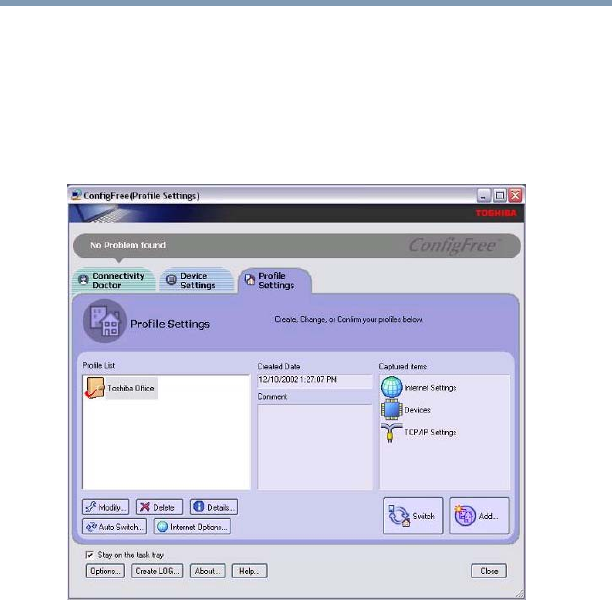Toggle Stay on the task tray checkbox
Viewport: 612px width, 600px height.
coord(89,555)
